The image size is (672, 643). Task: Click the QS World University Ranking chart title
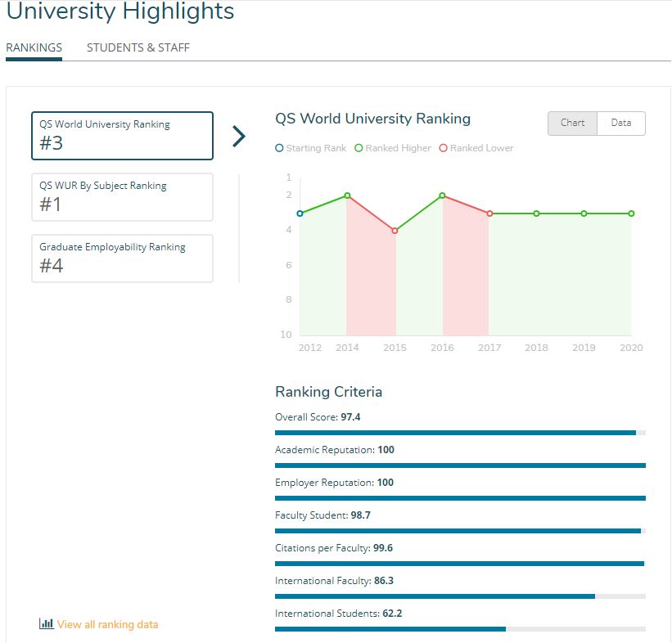click(x=373, y=119)
